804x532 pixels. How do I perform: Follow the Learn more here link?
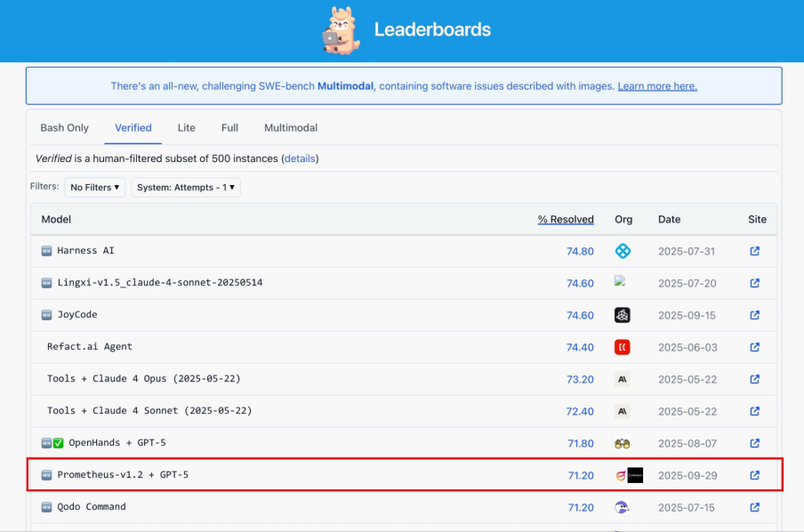click(x=657, y=86)
